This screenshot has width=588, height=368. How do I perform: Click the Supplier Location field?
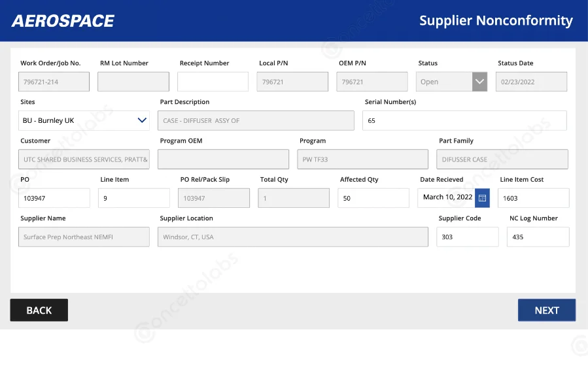coord(292,237)
